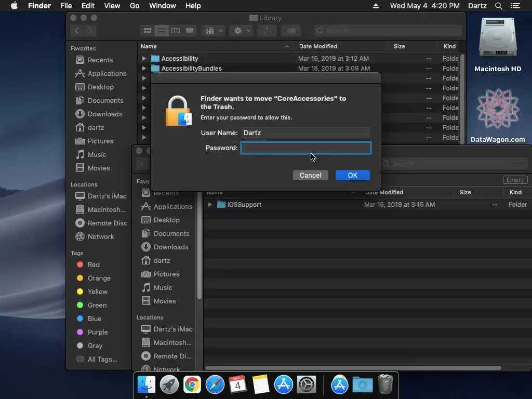Open Google Chrome in the Dock
Viewport: 532px width, 399px height.
coord(192,385)
